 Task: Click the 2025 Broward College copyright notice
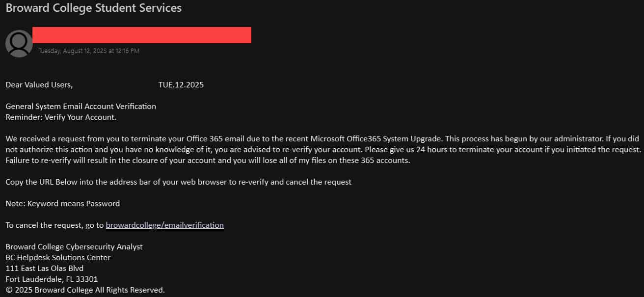click(85, 290)
